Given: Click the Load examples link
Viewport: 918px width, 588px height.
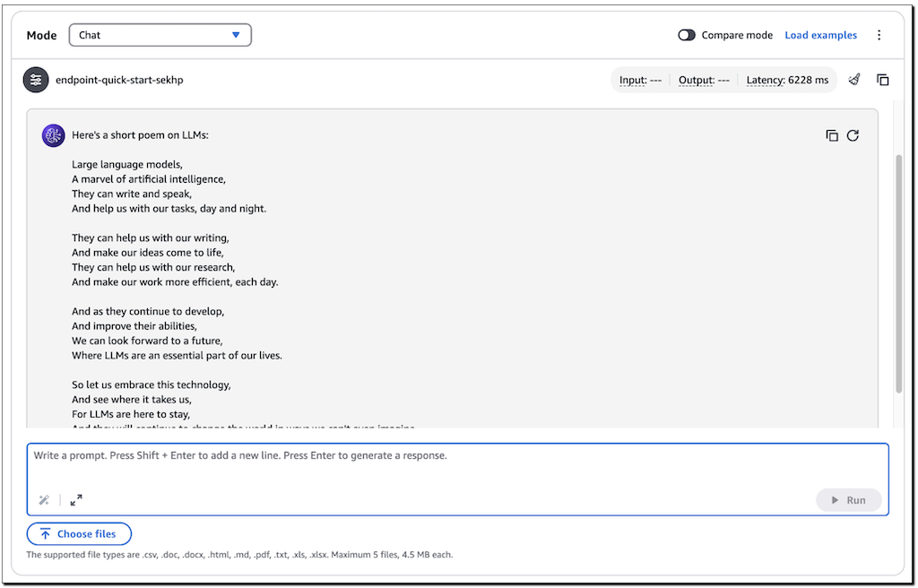Looking at the screenshot, I should [x=820, y=35].
